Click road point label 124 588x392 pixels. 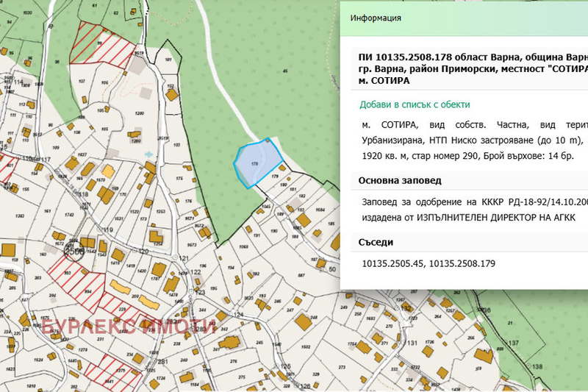click(x=237, y=315)
